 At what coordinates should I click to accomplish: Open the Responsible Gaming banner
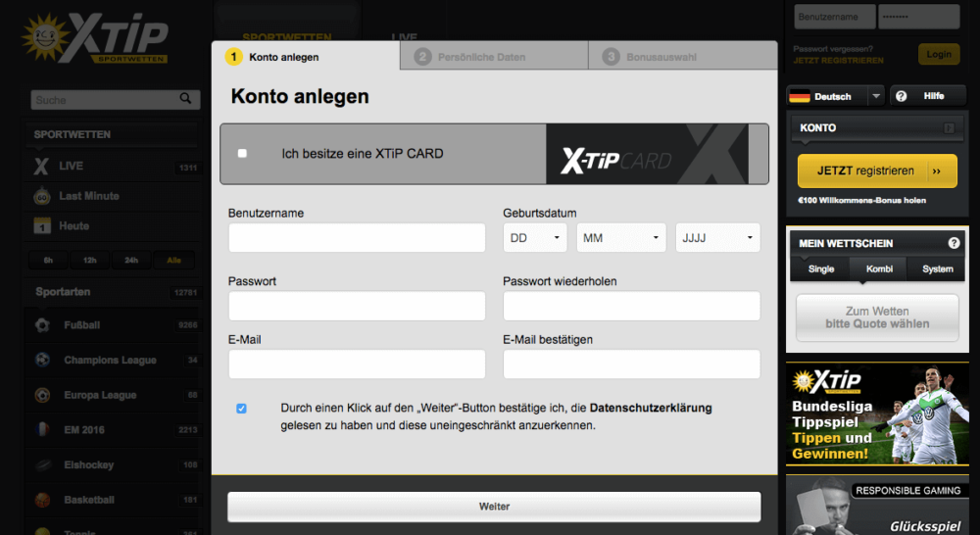coord(877,505)
